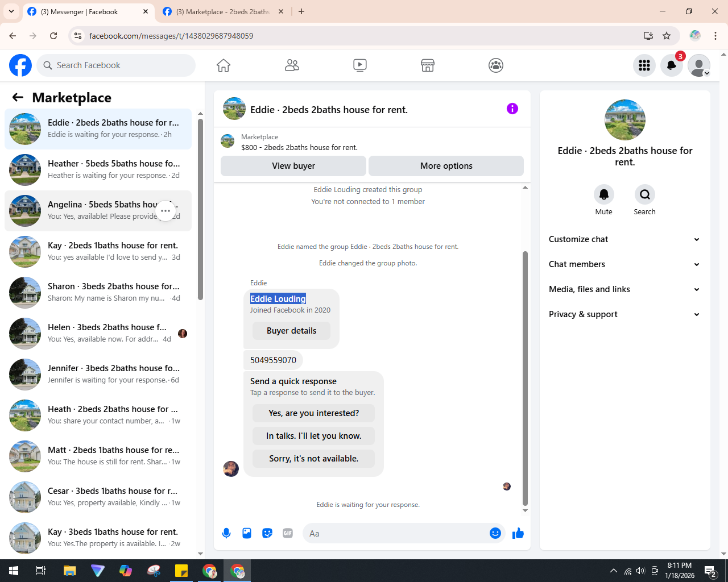The width and height of the screenshot is (728, 582).
Task: Expand the Customize chat section
Action: tap(624, 239)
